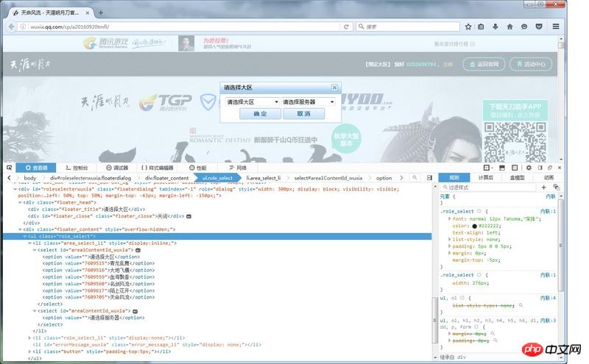Click the Pocket toolbar icon
This screenshot has width=589, height=364.
point(539,26)
